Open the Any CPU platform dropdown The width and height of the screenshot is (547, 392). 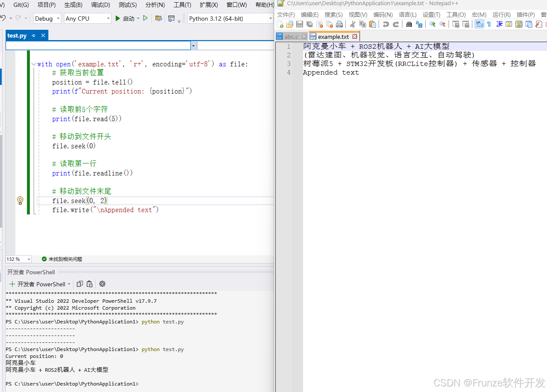[x=88, y=19]
